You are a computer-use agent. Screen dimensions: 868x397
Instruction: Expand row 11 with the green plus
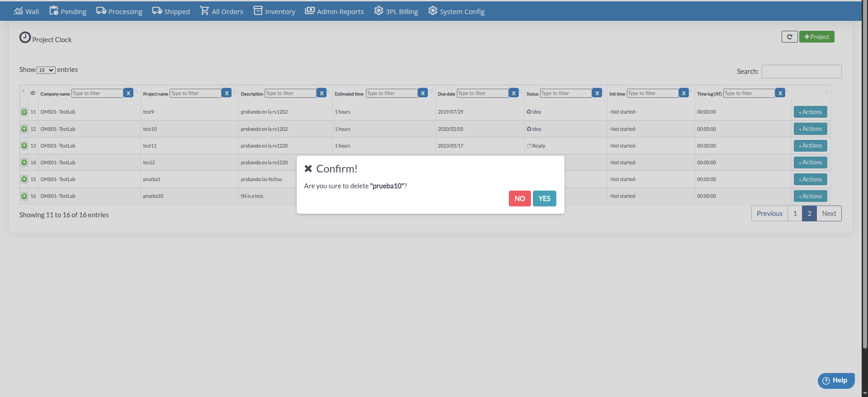click(24, 112)
